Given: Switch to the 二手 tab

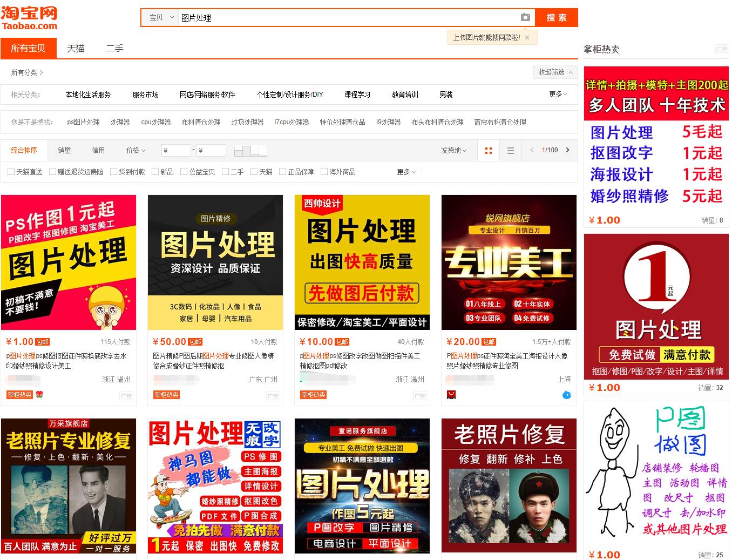Looking at the screenshot, I should pos(114,48).
